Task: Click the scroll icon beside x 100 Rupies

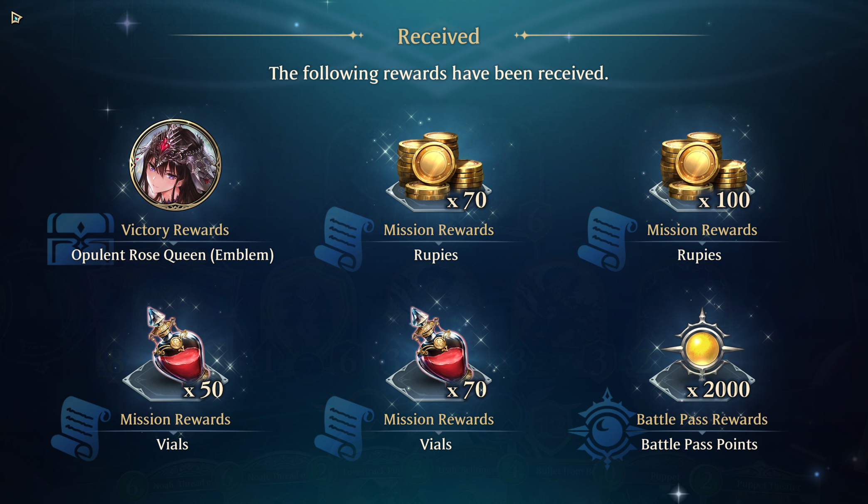Action: coord(607,239)
